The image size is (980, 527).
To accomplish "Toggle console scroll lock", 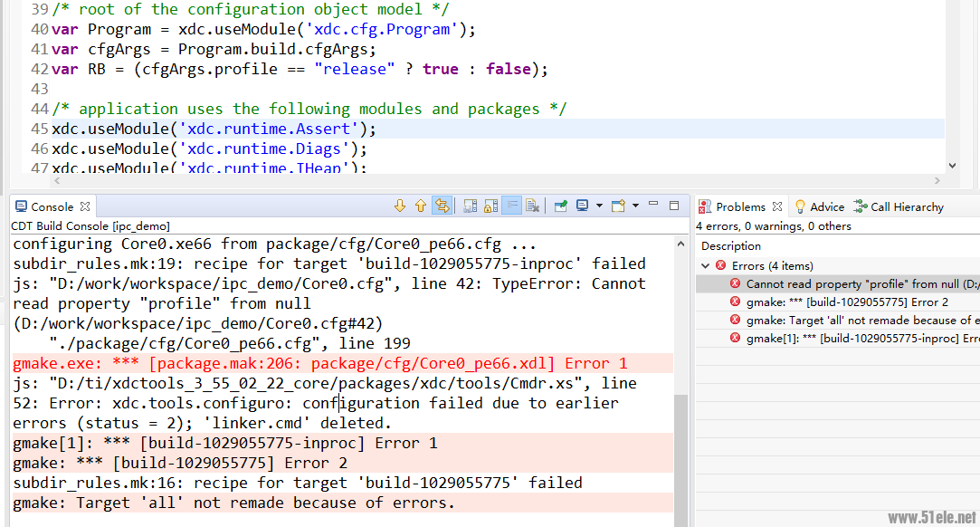I will point(491,206).
